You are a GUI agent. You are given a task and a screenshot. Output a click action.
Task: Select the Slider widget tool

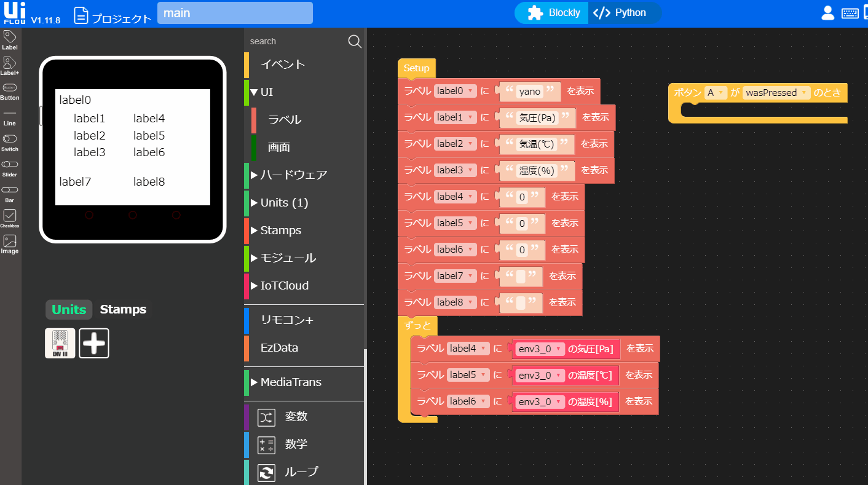(10, 165)
